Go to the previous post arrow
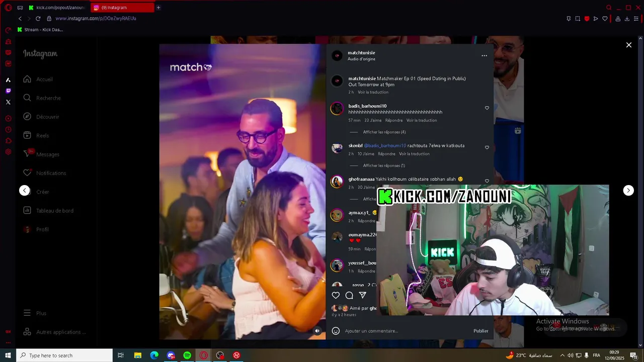This screenshot has height=362, width=644. click(25, 191)
